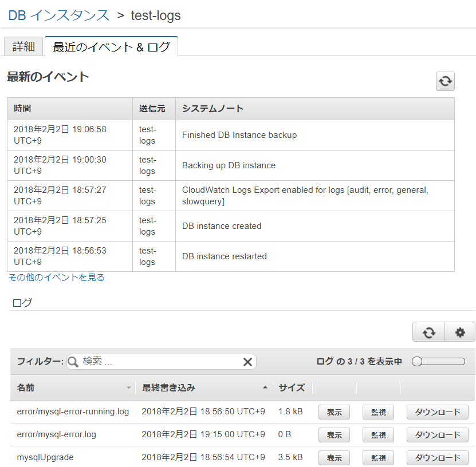This screenshot has width=476, height=467.
Task: Adjust the log display slider
Action: click(438, 362)
